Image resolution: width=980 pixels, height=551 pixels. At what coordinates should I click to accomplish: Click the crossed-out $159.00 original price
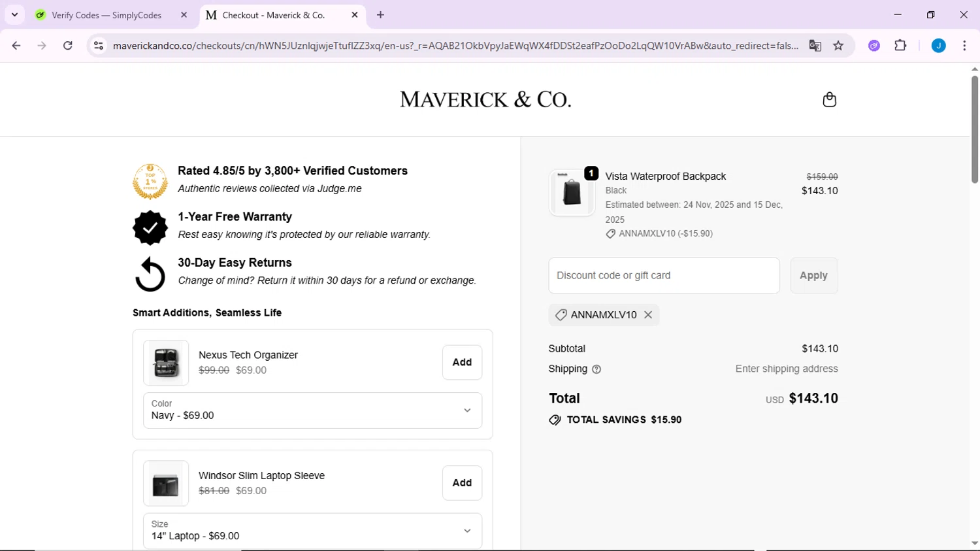822,176
